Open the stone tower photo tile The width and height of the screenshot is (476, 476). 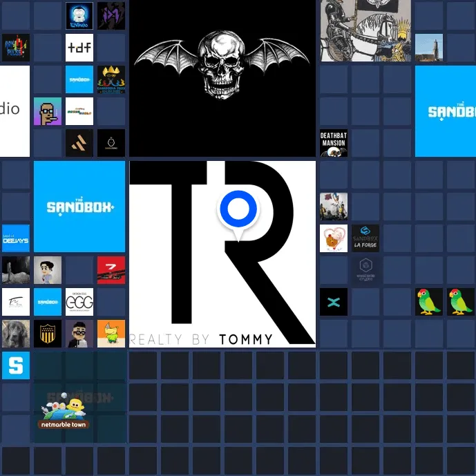[x=429, y=48]
